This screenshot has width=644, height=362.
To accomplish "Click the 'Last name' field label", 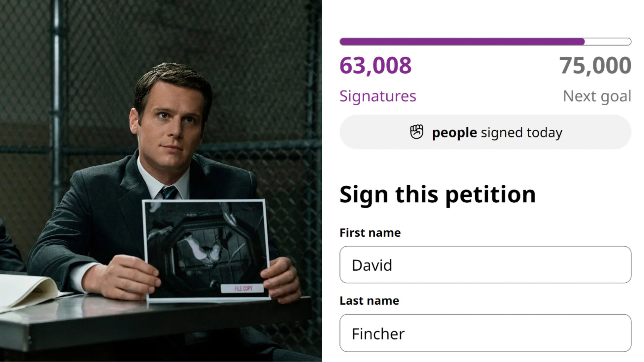I will (x=369, y=301).
